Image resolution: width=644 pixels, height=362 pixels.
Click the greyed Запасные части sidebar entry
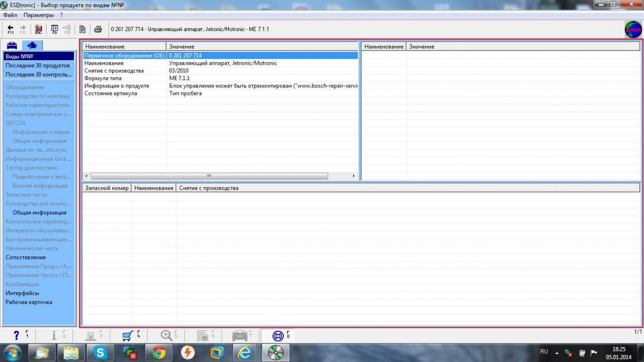pyautogui.click(x=26, y=195)
